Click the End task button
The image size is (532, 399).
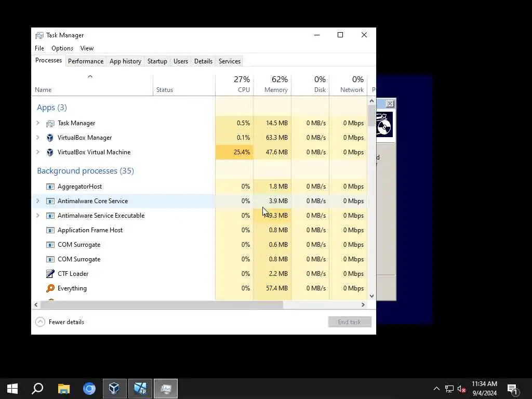tap(350, 322)
